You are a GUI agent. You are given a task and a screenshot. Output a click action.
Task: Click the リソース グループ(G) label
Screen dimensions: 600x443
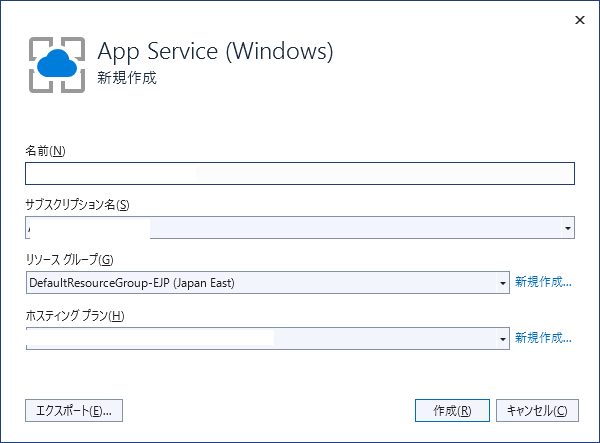coord(69,260)
